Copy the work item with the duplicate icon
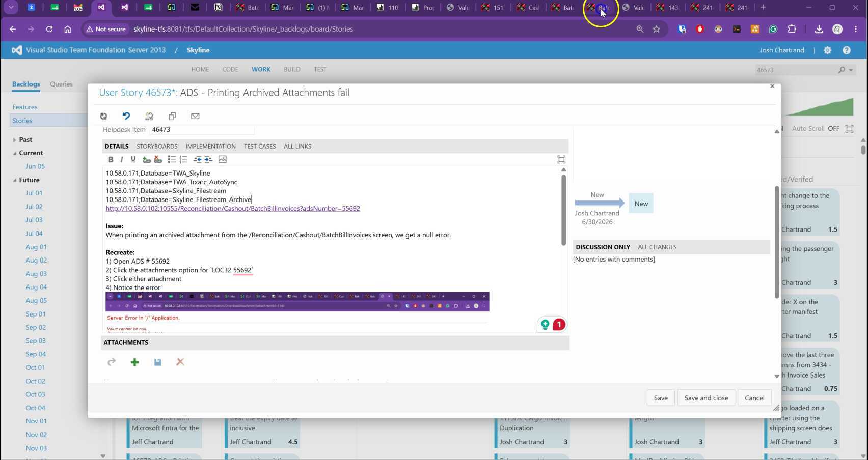Screen dimensions: 868x460 pos(172,116)
